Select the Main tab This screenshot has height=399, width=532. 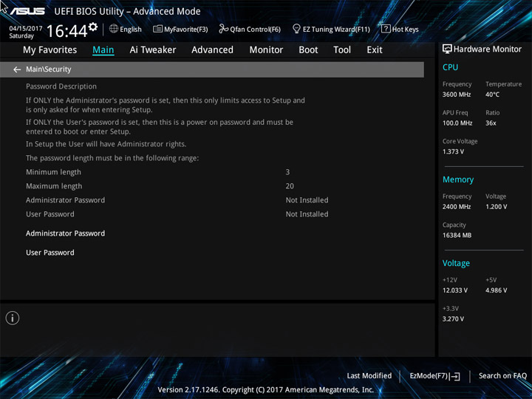point(103,50)
